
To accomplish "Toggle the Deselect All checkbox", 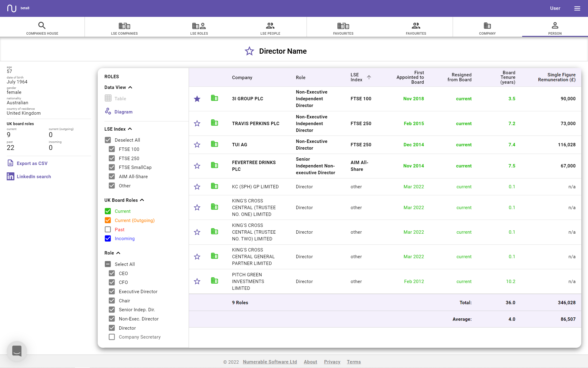I will click(x=108, y=140).
